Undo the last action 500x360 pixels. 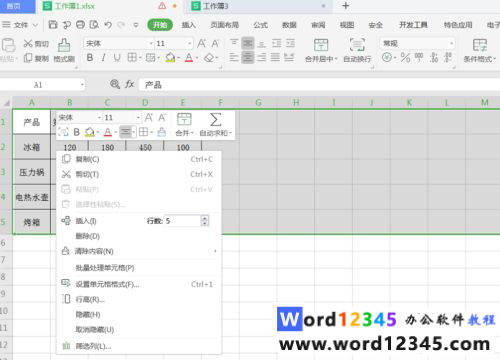[108, 25]
